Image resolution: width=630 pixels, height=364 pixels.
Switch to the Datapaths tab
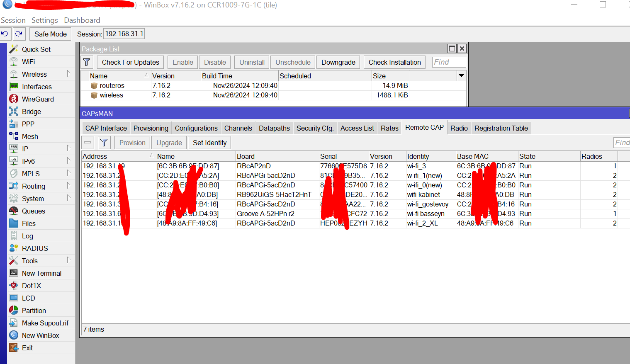pyautogui.click(x=274, y=128)
